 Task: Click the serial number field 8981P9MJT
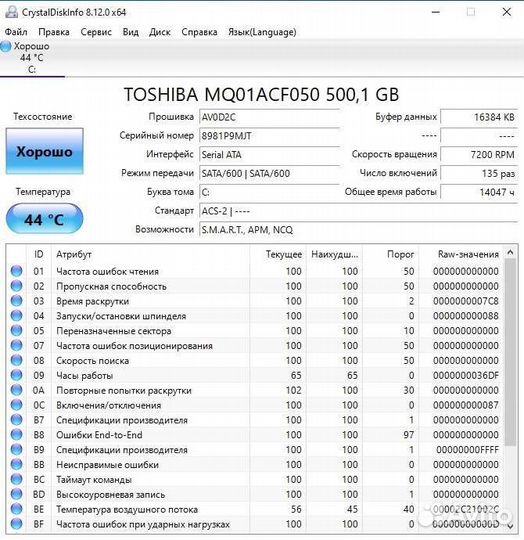(269, 136)
